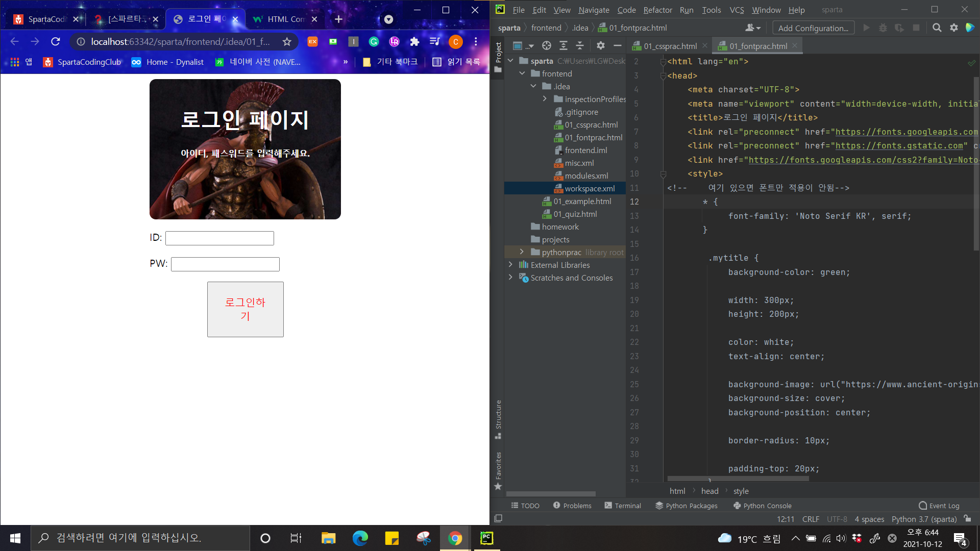This screenshot has height=551, width=980.
Task: Collapse the frontend folder
Action: tap(522, 73)
